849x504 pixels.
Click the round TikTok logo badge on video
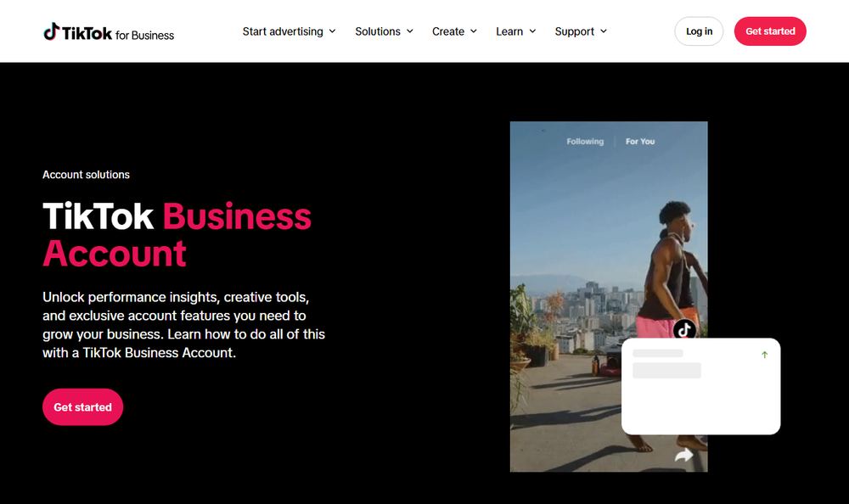[x=684, y=328]
